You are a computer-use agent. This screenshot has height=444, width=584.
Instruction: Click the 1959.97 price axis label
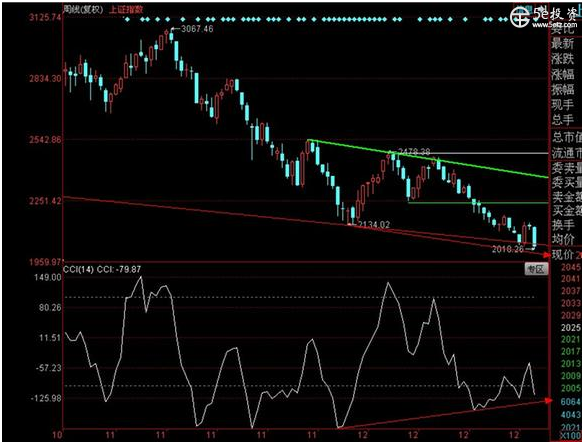(x=45, y=262)
